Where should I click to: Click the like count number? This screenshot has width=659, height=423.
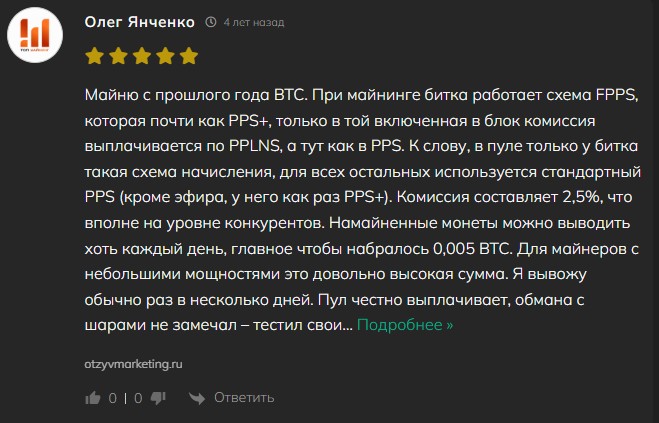(113, 398)
